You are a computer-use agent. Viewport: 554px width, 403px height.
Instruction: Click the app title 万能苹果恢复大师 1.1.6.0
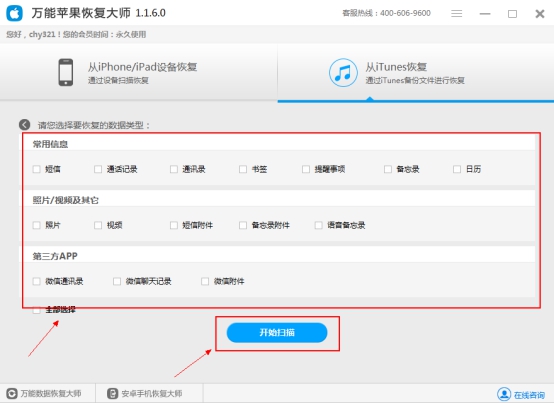click(x=98, y=13)
